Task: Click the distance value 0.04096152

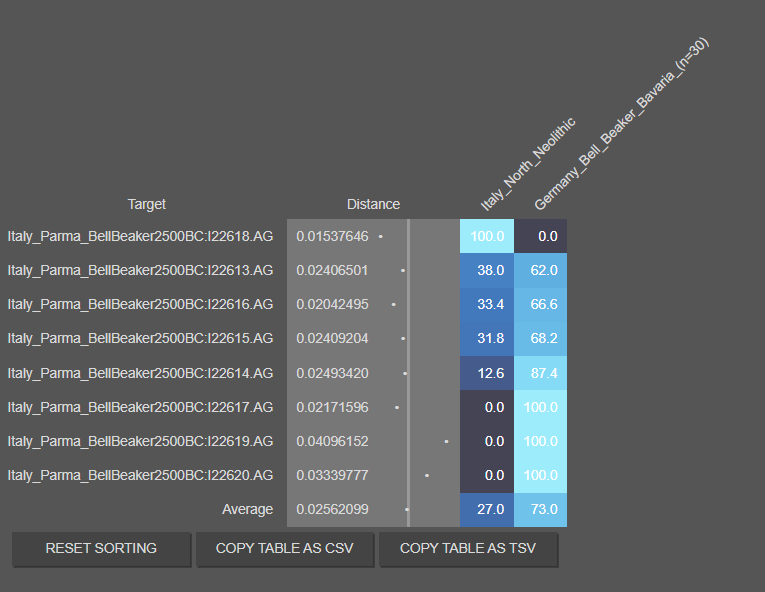Action: [332, 441]
